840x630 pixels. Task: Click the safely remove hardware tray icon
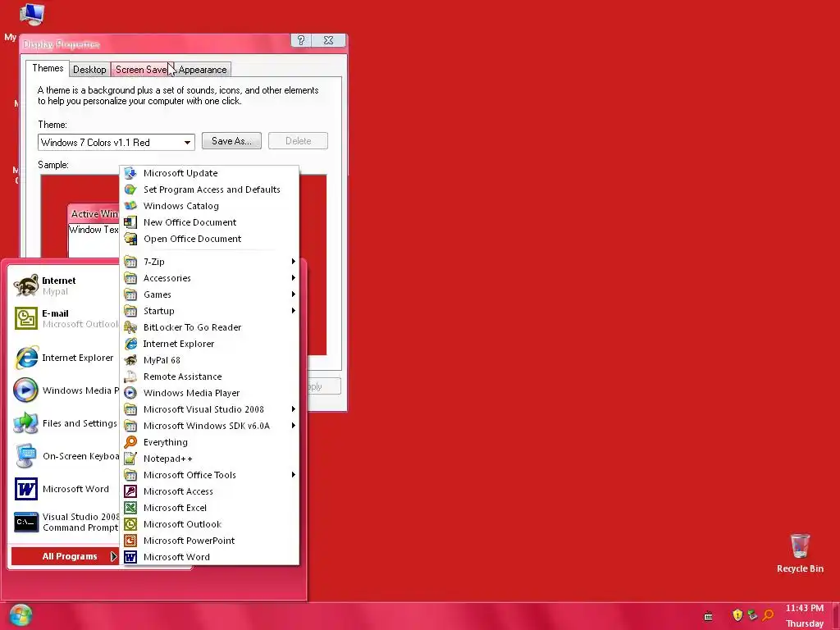coord(753,615)
